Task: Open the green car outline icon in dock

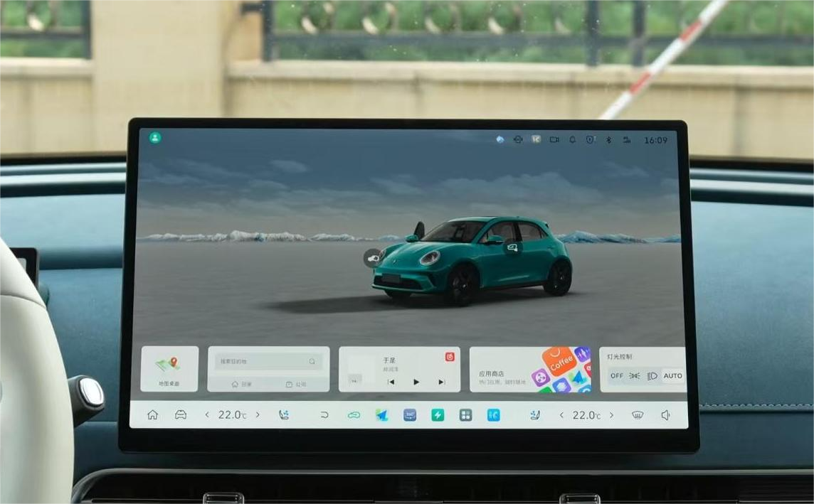Action: point(354,415)
